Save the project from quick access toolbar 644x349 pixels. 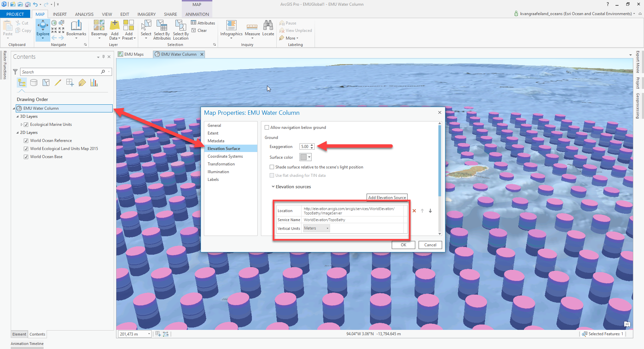coord(28,4)
